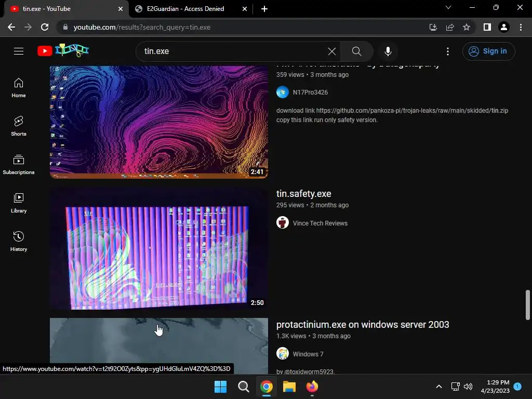
Task: Click Chrome icon in taskbar
Action: [267, 387]
